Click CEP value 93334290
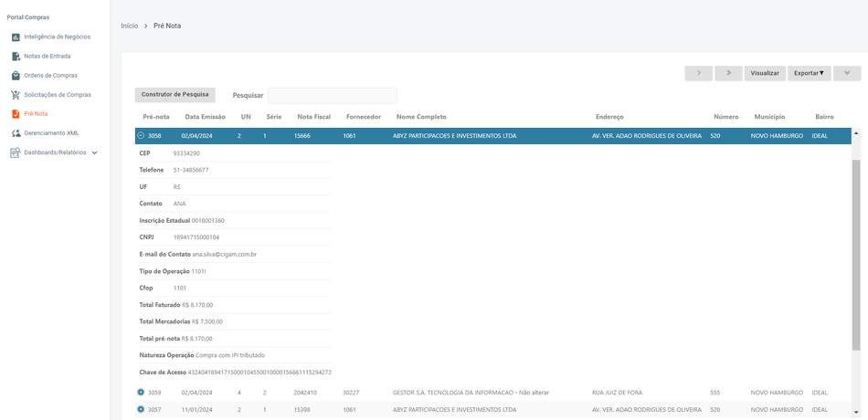The width and height of the screenshot is (868, 420). 186,152
